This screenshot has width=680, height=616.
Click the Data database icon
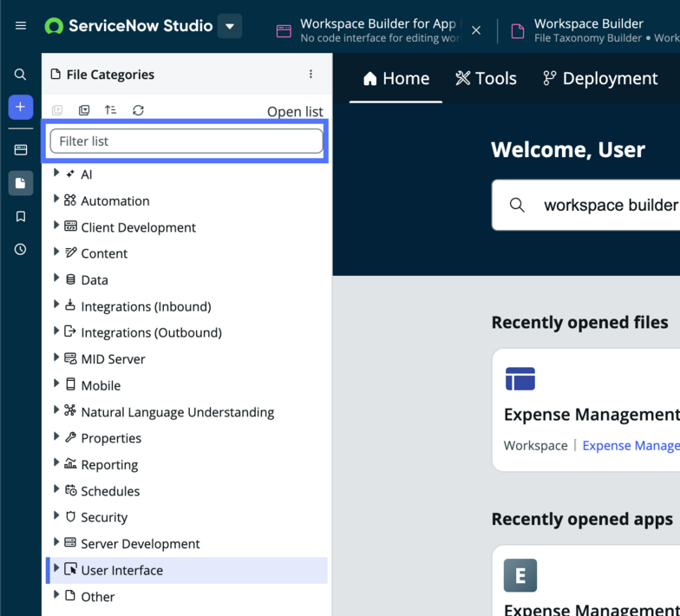click(70, 279)
